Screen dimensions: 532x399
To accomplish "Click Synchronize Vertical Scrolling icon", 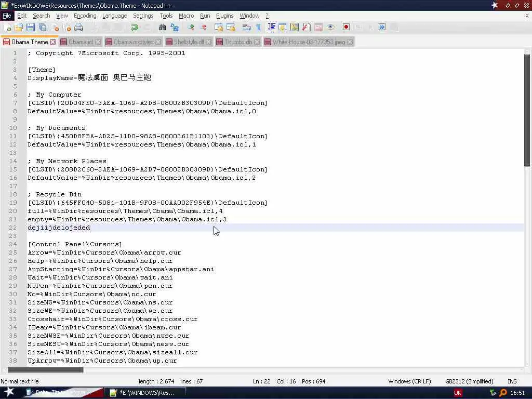I will click(219, 28).
